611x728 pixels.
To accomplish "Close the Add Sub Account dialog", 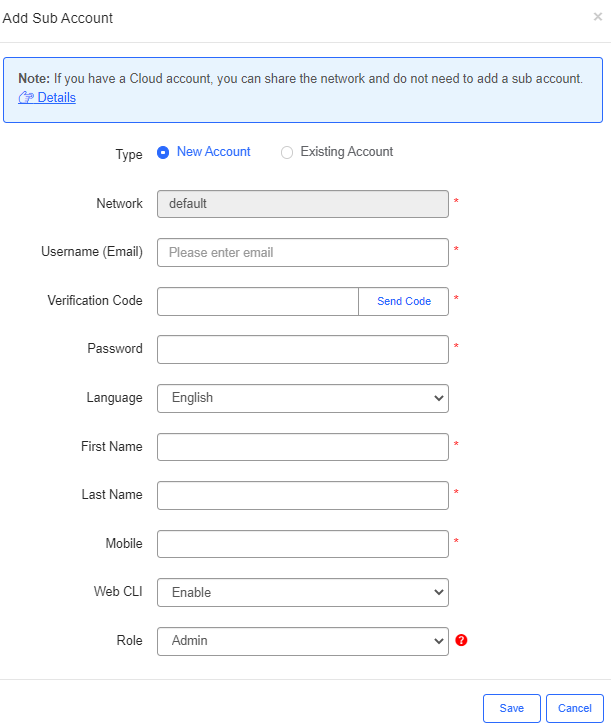I will (598, 17).
